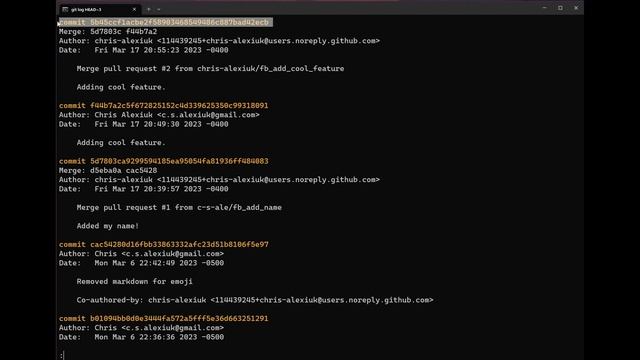640x360 pixels.
Task: Click the date Fri Mar 17 20:39:57 2023
Action: pyautogui.click(x=161, y=189)
